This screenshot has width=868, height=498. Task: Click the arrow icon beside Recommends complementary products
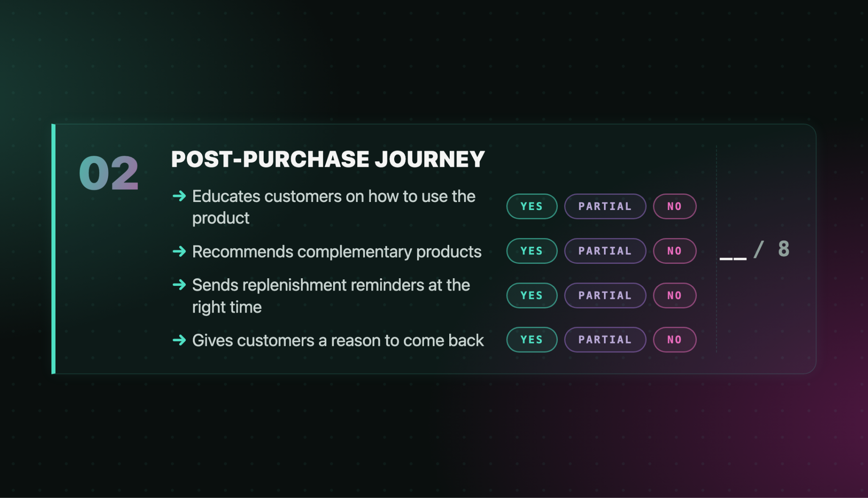tap(179, 252)
